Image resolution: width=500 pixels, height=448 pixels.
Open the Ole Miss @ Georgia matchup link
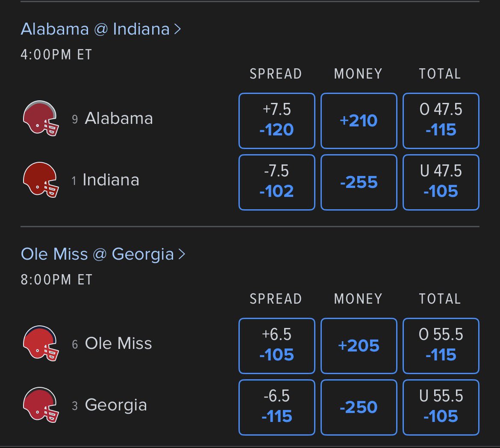click(97, 254)
